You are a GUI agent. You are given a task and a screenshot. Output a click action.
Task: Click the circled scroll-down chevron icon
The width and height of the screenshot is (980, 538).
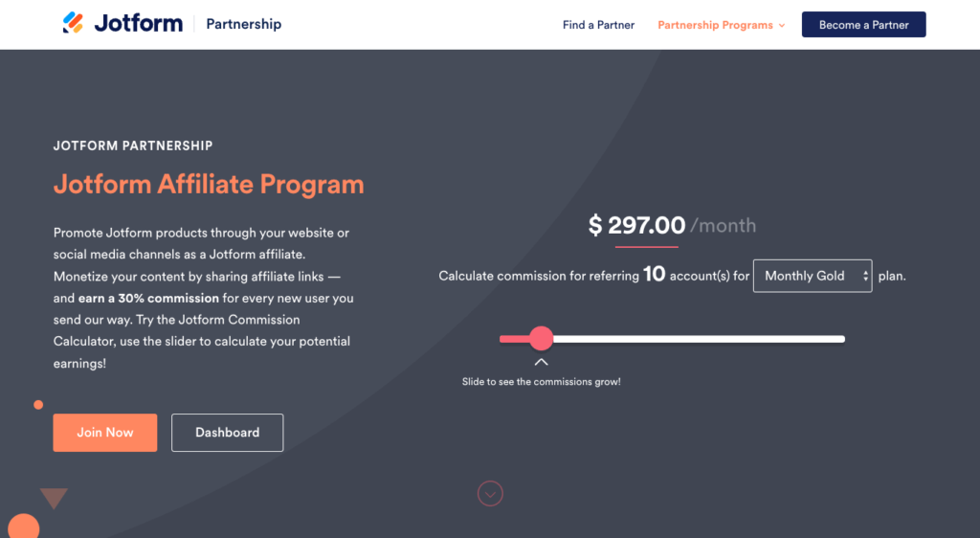point(490,494)
